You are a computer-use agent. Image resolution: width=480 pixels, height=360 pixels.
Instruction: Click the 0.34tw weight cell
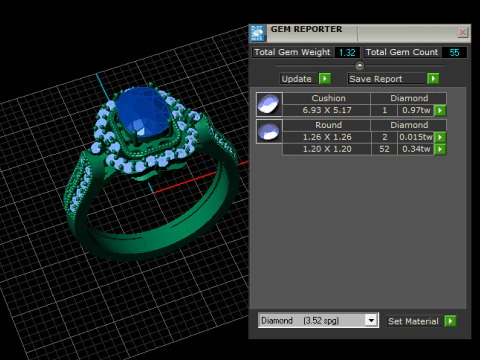point(416,149)
